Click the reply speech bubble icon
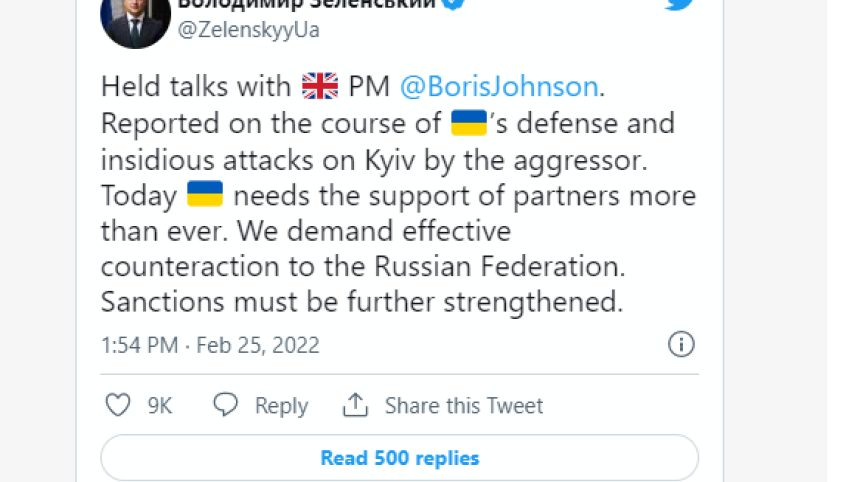The width and height of the screenshot is (857, 482). point(226,405)
